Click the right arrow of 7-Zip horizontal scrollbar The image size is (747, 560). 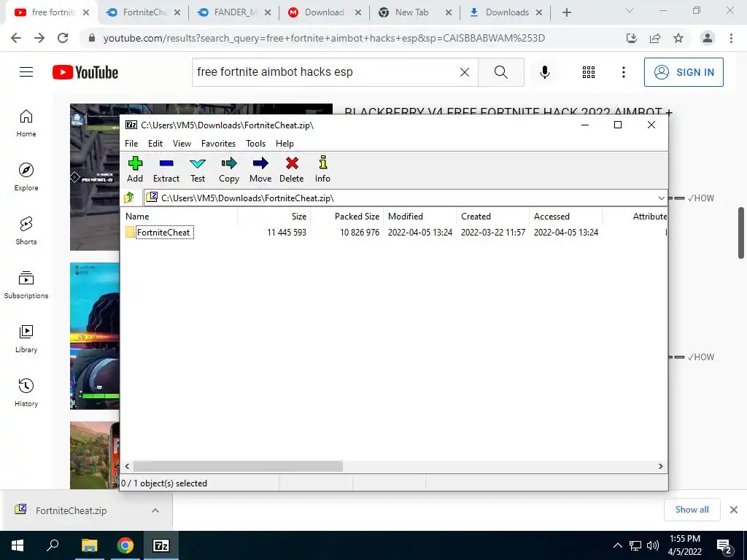(x=660, y=466)
